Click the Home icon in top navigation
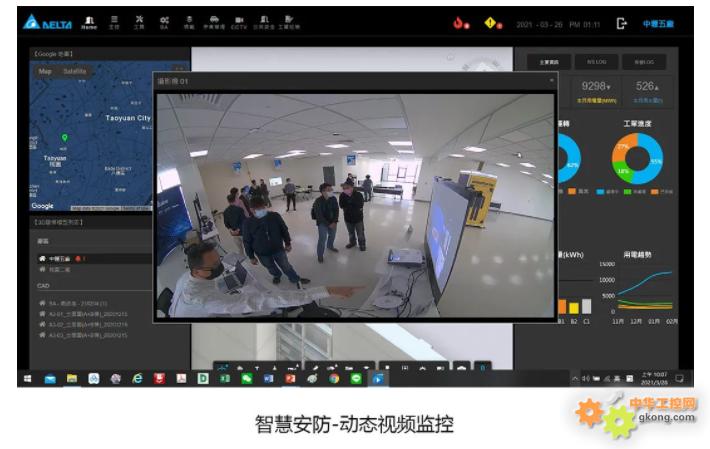The image size is (710, 449). coord(89,23)
